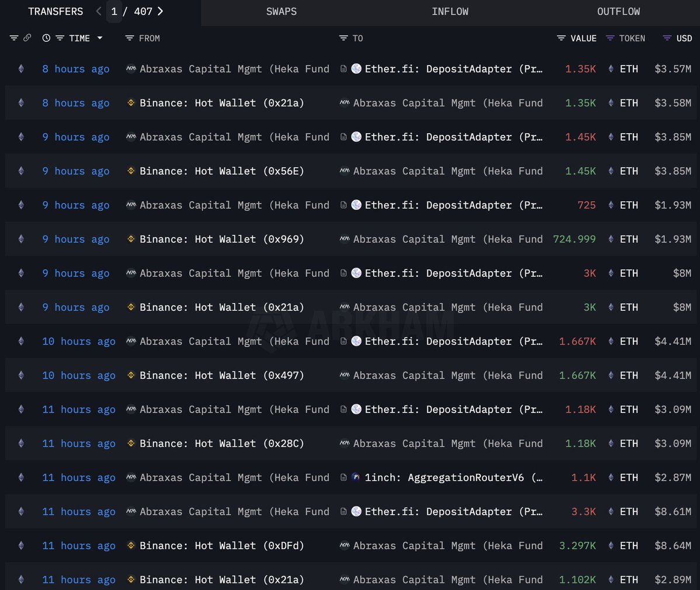Image resolution: width=700 pixels, height=590 pixels.
Task: Open Binance: Hot Wallet (0x497) entity
Action: click(x=221, y=376)
